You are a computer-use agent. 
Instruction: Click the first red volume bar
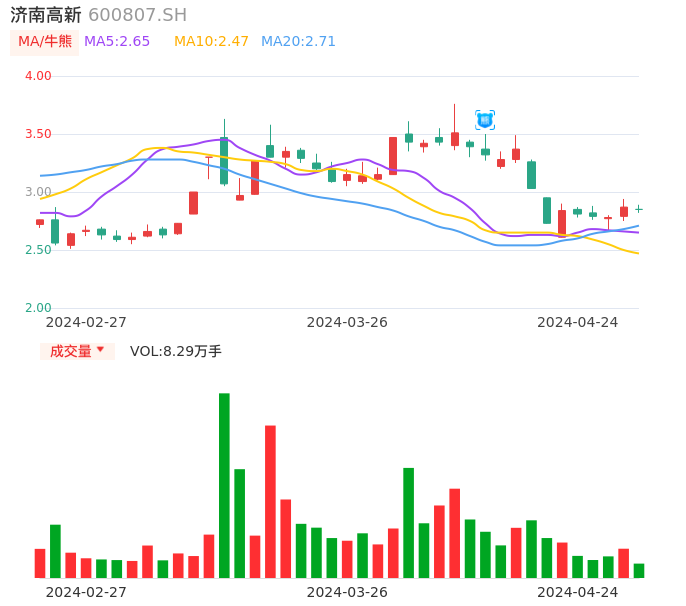40,563
